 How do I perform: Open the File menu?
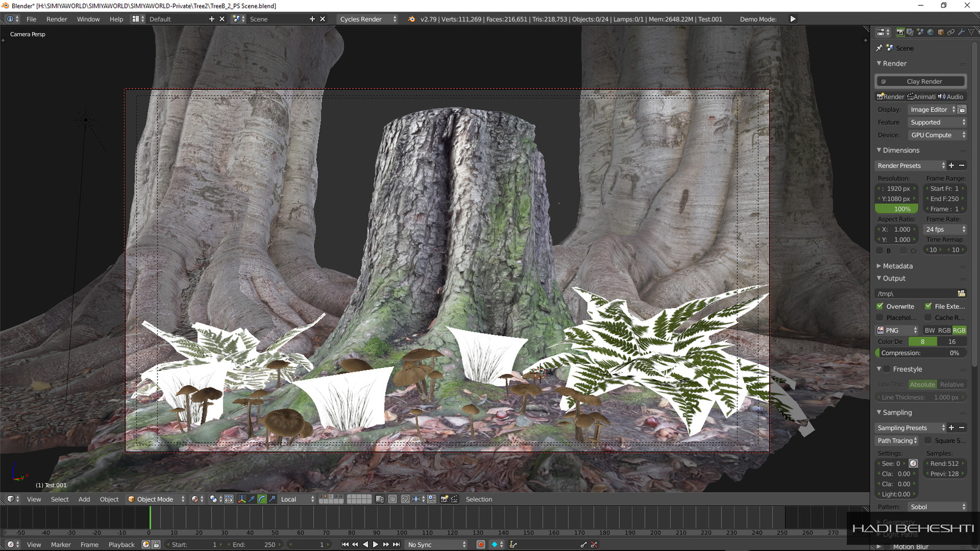(31, 19)
